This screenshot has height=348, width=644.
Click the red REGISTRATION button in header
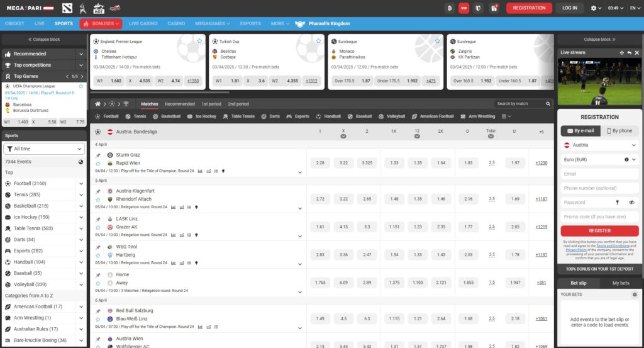point(529,8)
